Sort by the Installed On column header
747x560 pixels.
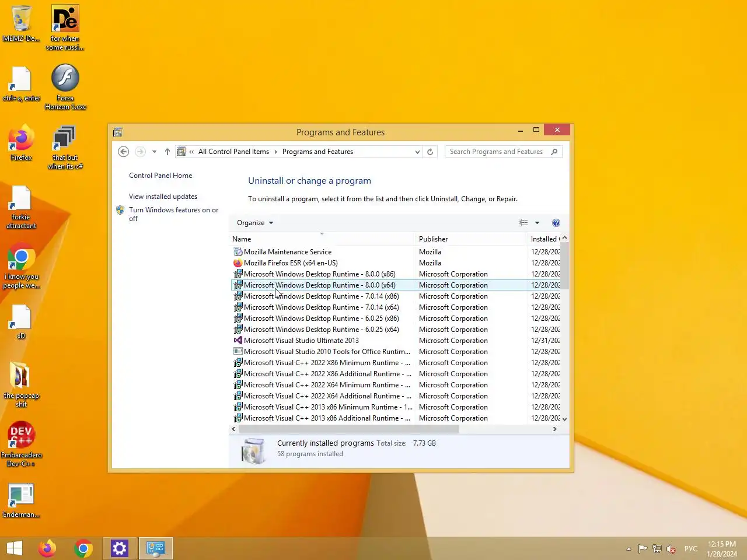544,239
